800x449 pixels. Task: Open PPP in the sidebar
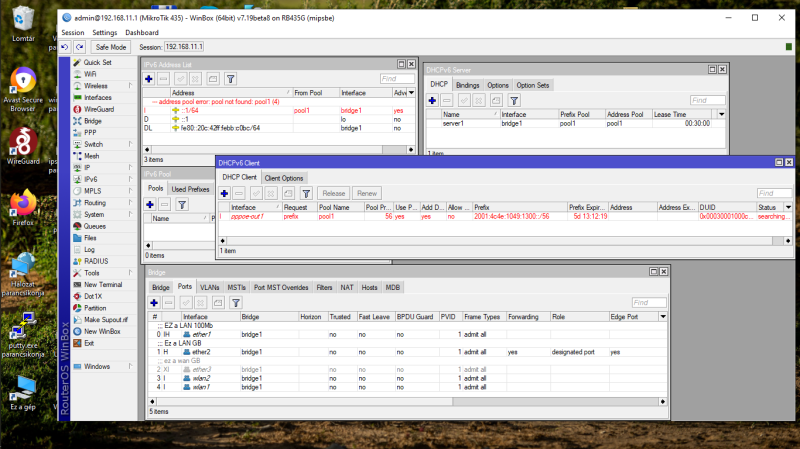(90, 133)
